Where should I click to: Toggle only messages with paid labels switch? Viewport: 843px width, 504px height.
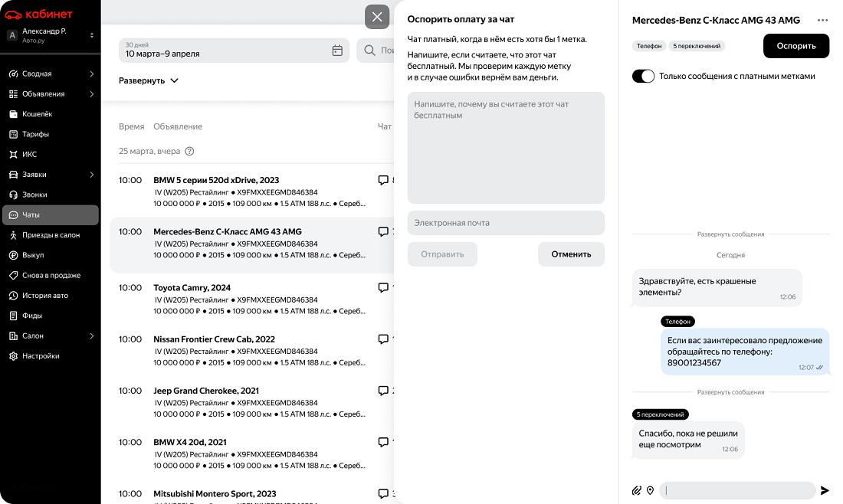(643, 77)
